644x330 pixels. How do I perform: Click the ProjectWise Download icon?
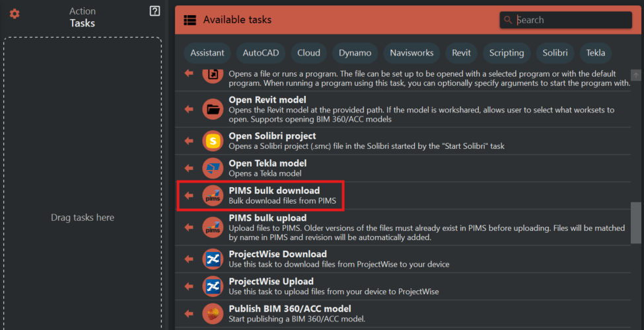(x=213, y=259)
